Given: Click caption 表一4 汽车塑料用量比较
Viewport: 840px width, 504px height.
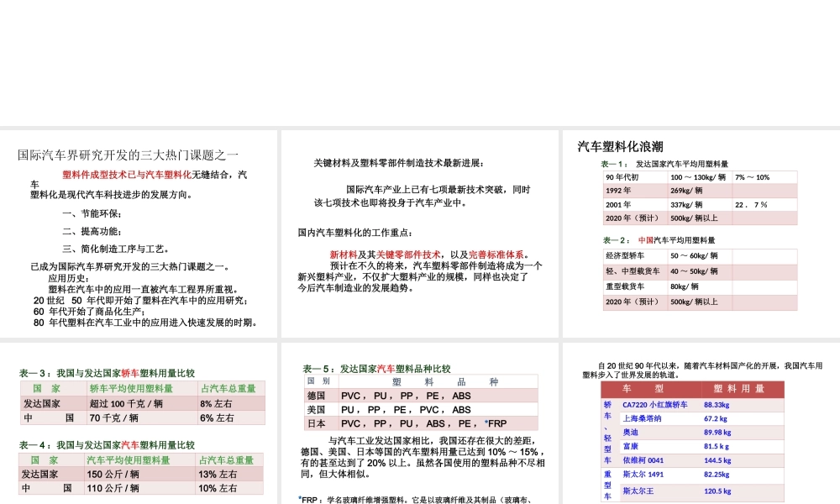Looking at the screenshot, I should pos(108,445).
